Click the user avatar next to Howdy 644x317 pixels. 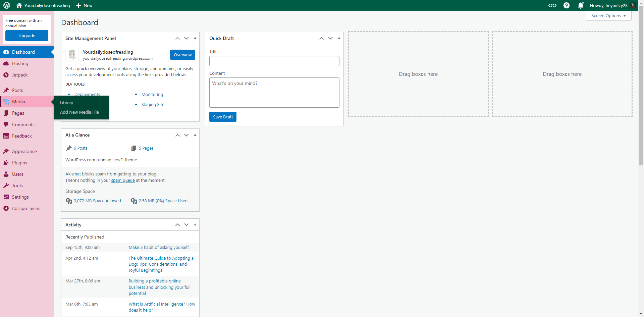click(633, 5)
